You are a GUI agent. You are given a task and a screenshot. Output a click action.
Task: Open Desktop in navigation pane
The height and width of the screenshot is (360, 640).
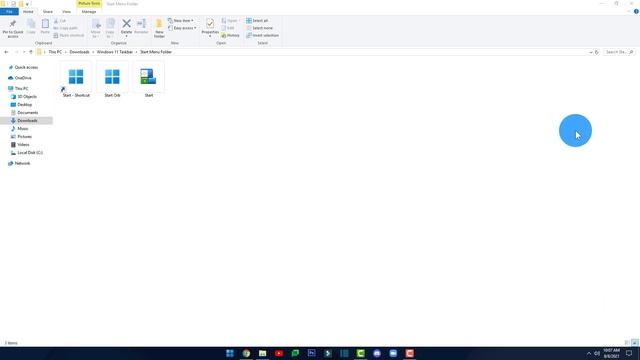click(x=21, y=105)
